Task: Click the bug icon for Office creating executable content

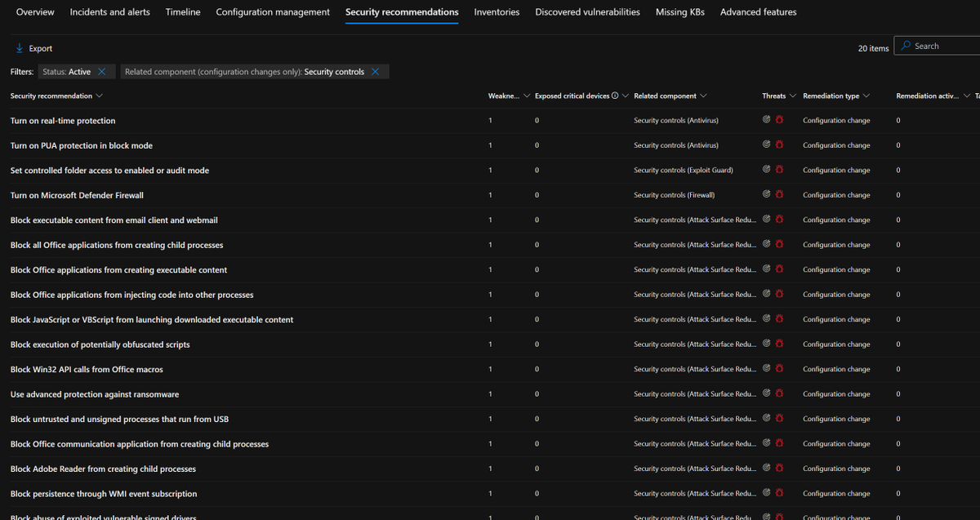Action: pos(779,269)
